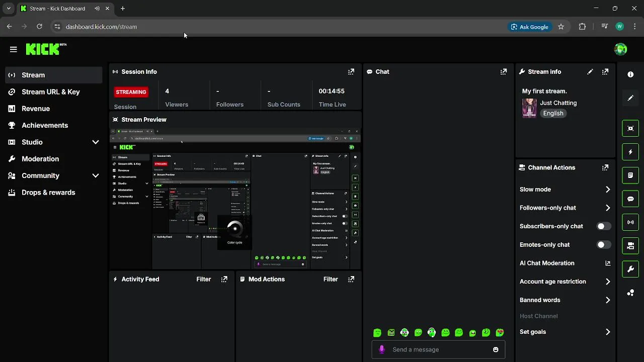The height and width of the screenshot is (362, 644).
Task: Pop out the Activity Feed panel
Action: pyautogui.click(x=224, y=279)
